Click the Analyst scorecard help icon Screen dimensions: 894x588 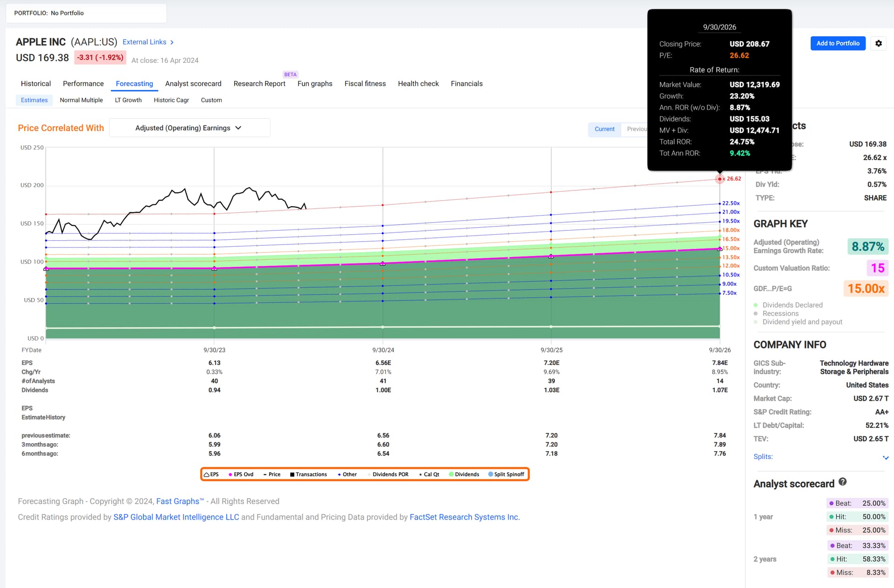coord(842,482)
